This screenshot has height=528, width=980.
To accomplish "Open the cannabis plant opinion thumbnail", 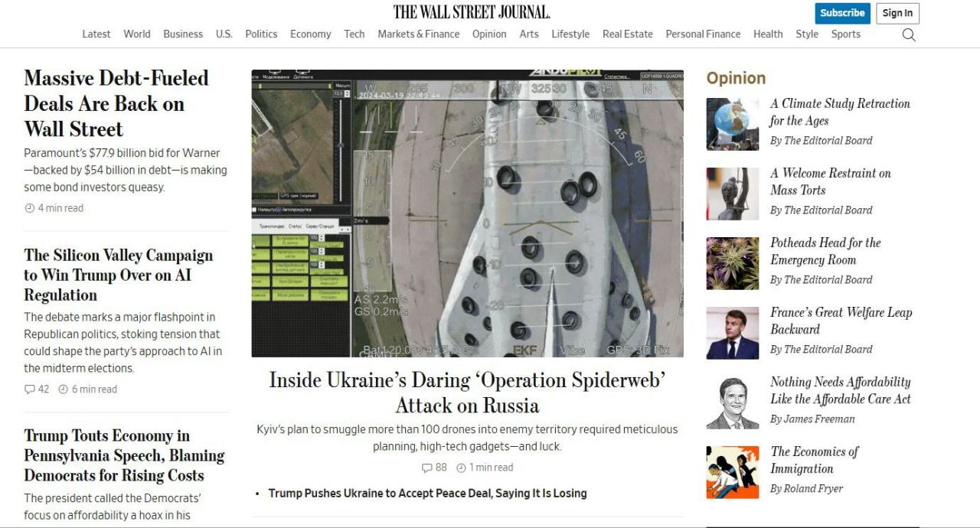I will (x=733, y=263).
